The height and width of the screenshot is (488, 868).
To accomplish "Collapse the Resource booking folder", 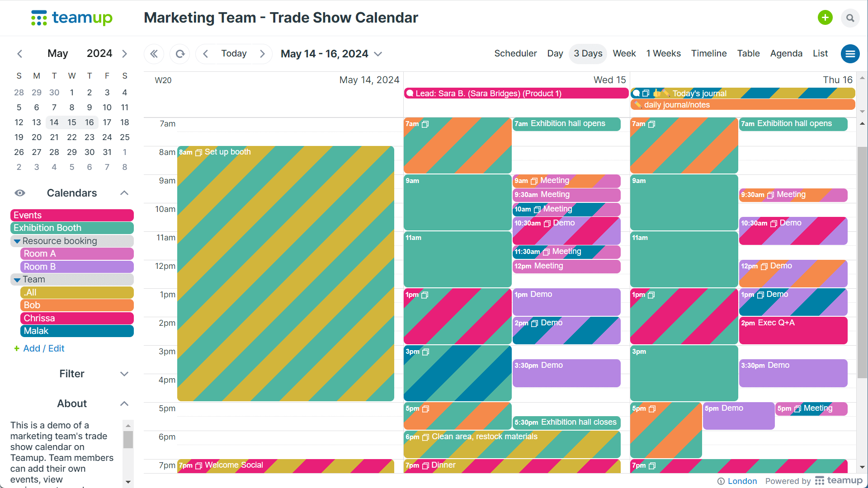I will 17,241.
